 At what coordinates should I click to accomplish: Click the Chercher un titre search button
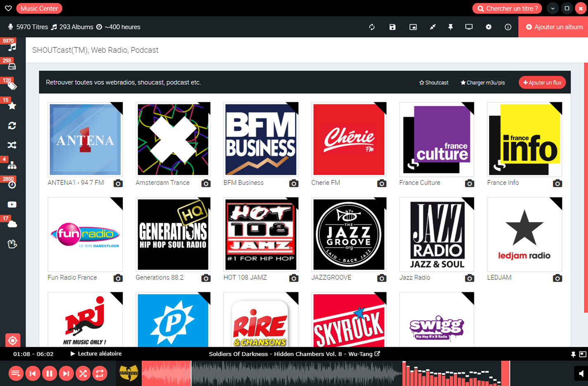508,8
